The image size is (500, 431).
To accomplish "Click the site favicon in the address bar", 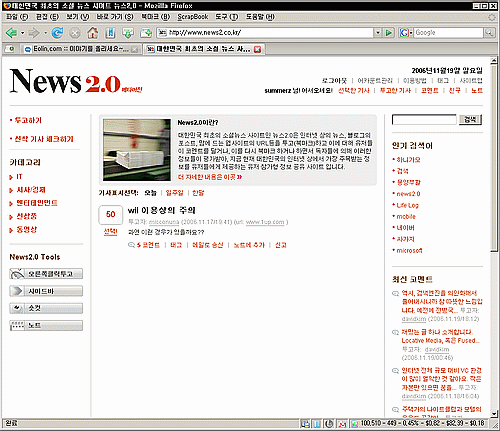I will (162, 33).
